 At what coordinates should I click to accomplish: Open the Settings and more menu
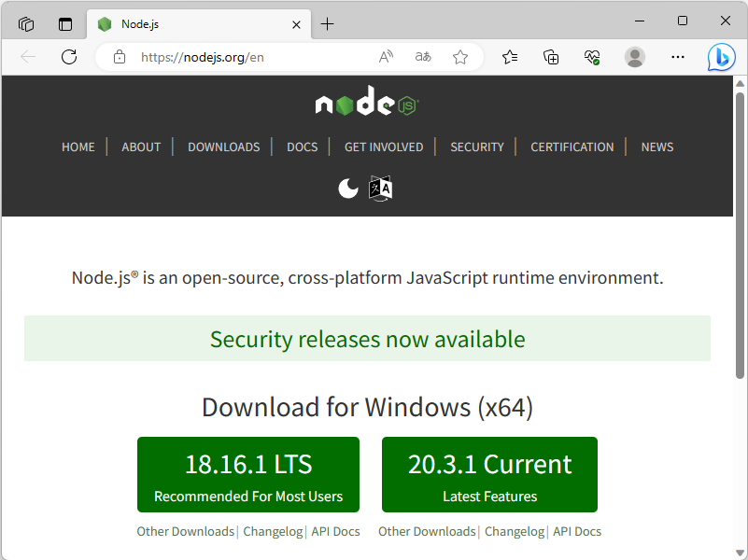pyautogui.click(x=677, y=57)
